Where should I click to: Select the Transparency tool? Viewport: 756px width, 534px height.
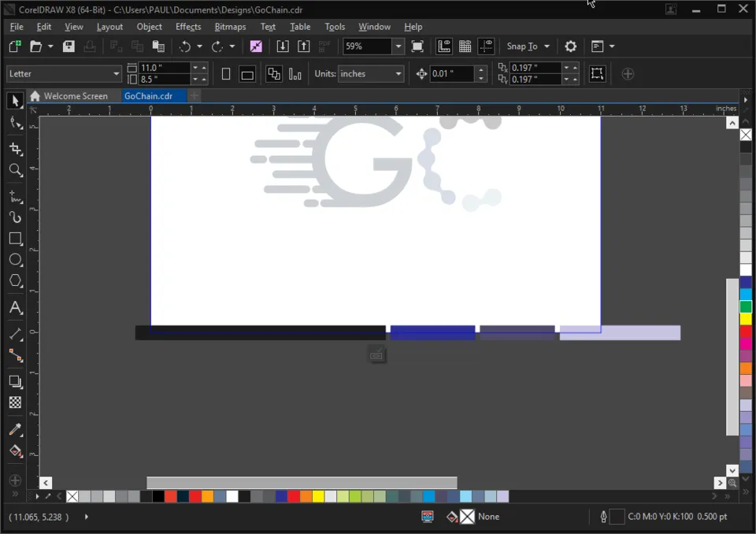click(x=15, y=402)
